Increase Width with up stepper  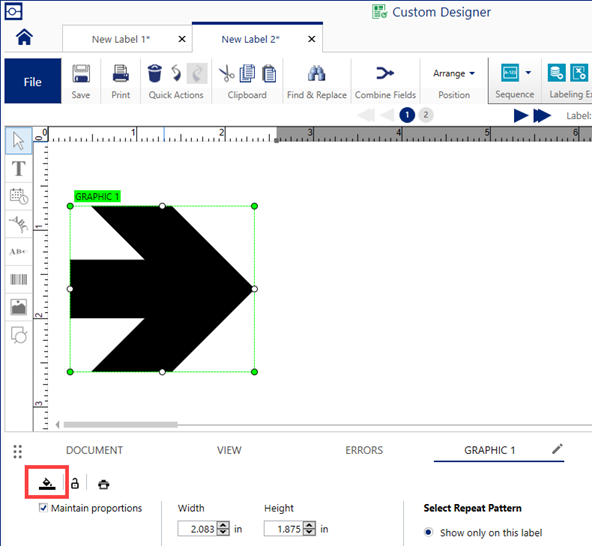coord(223,525)
